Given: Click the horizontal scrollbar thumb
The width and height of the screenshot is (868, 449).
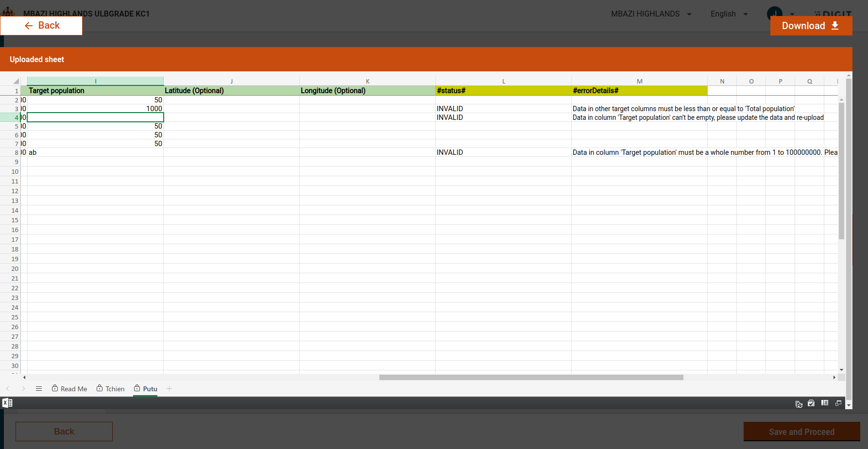Looking at the screenshot, I should (x=531, y=377).
